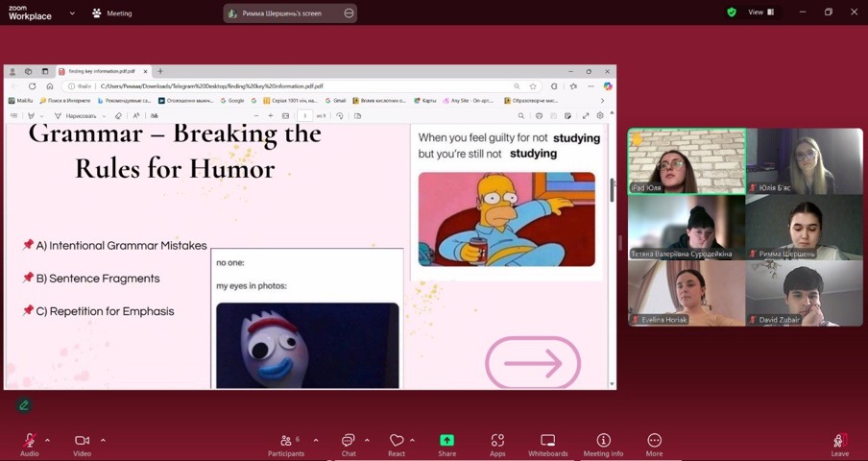Click the PDF fit to width icon
The image size is (868, 461).
click(285, 115)
